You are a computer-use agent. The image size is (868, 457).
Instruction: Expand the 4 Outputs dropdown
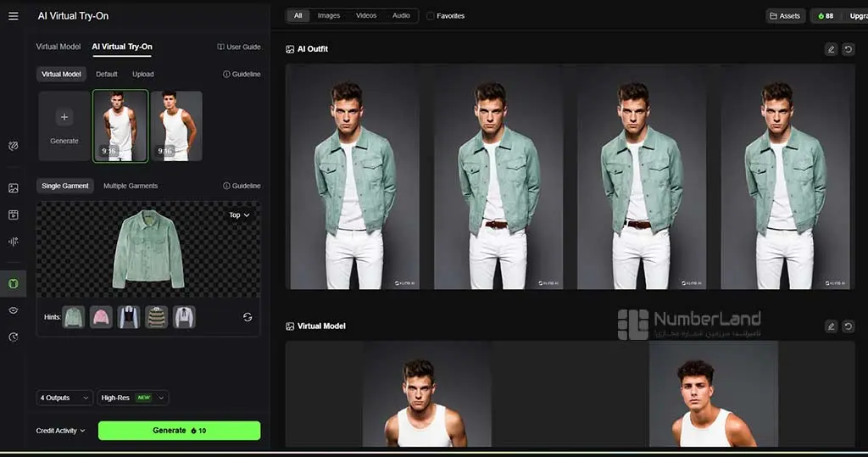64,398
